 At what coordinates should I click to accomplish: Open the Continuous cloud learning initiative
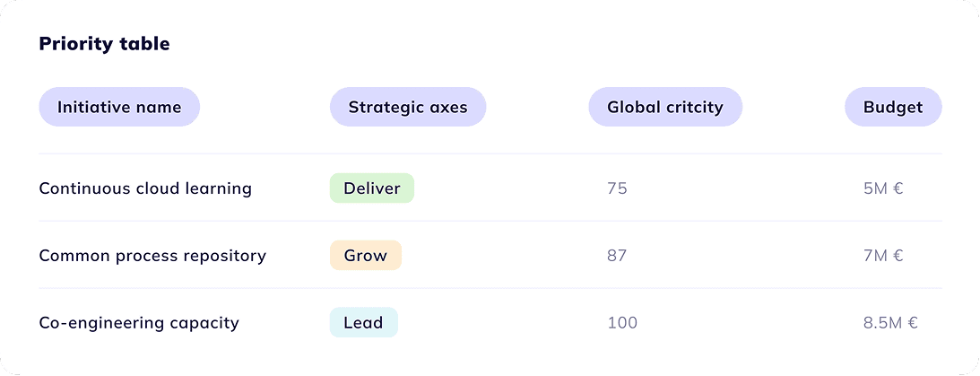click(145, 188)
